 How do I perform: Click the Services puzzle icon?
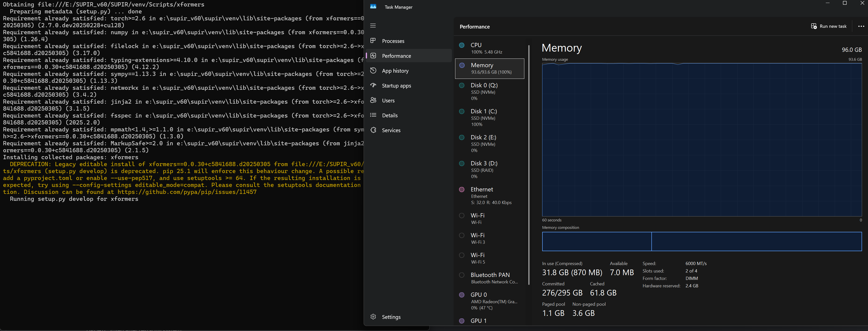[373, 130]
